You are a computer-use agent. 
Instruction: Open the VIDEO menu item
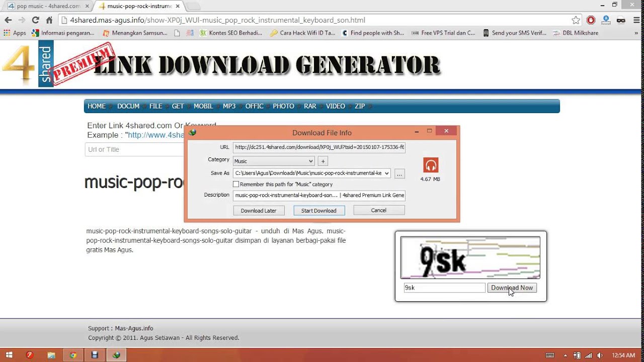click(336, 106)
